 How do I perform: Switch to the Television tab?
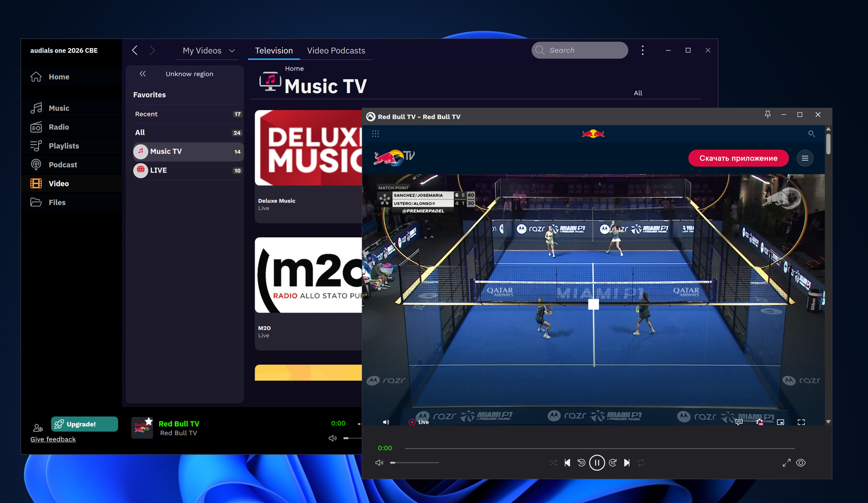tap(274, 51)
